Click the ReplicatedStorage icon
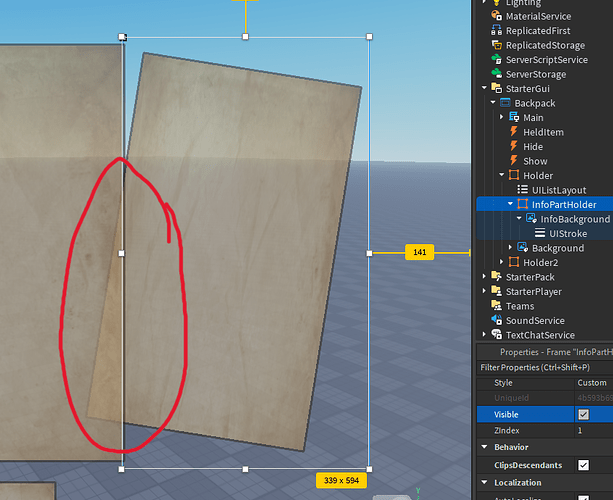This screenshot has width=613, height=500. pyautogui.click(x=496, y=45)
